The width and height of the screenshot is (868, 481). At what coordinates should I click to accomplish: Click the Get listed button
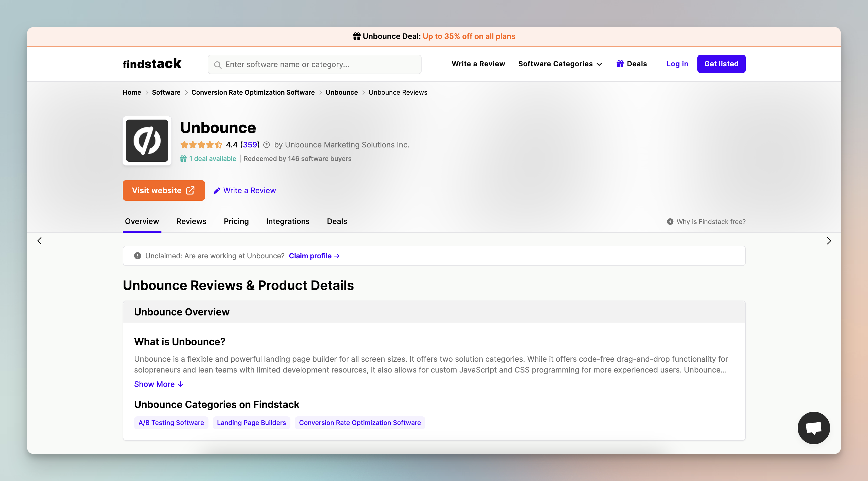coord(721,64)
